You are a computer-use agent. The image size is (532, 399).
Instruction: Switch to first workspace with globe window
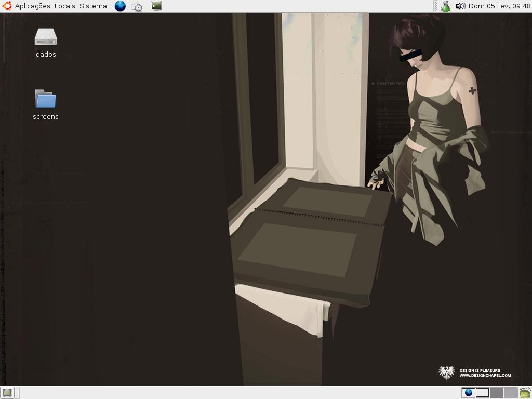tap(468, 393)
